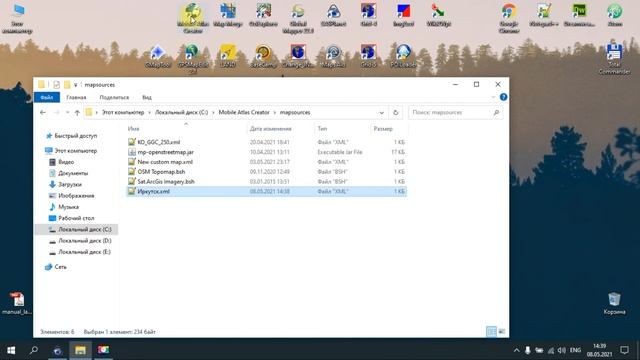Select the Корзина recycle bin icon
This screenshot has width=640, height=360.
tap(614, 303)
